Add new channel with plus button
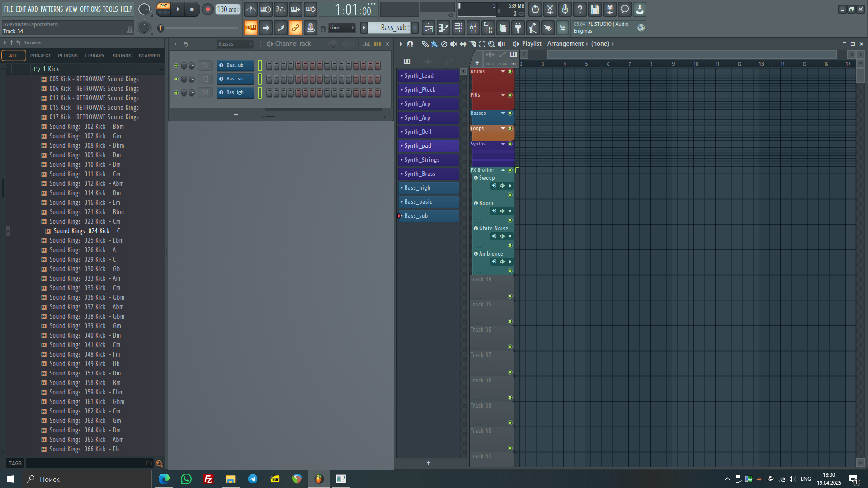This screenshot has width=868, height=488. (236, 114)
